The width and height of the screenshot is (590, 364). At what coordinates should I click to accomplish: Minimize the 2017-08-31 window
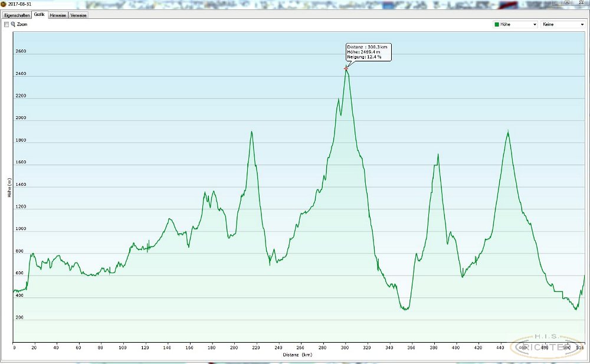[x=555, y=3]
